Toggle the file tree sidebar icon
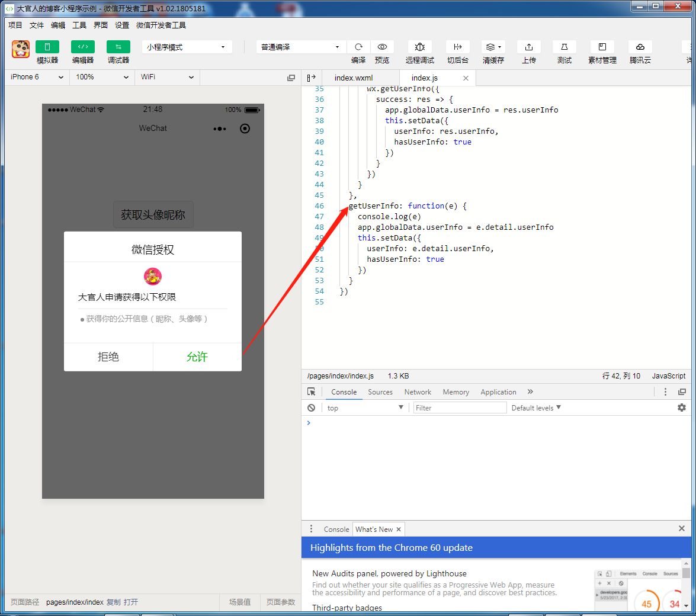Image resolution: width=696 pixels, height=616 pixels. click(x=311, y=78)
